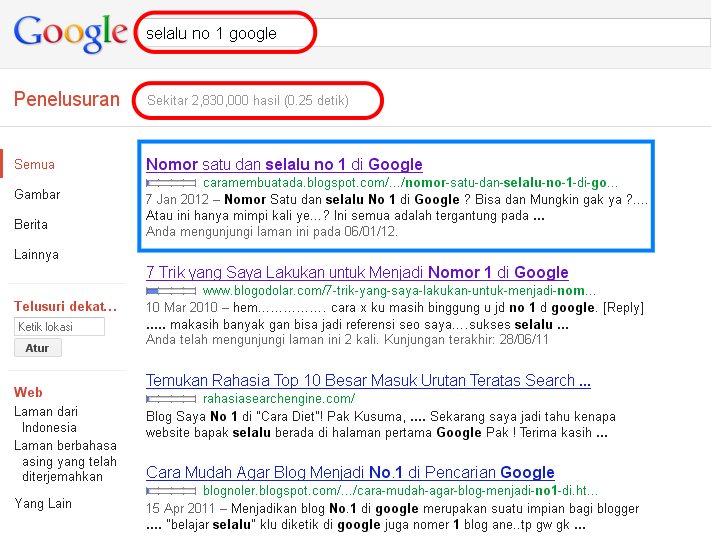The image size is (711, 537).
Task: Click the www.blogodolar.com green URL
Action: 399,290
